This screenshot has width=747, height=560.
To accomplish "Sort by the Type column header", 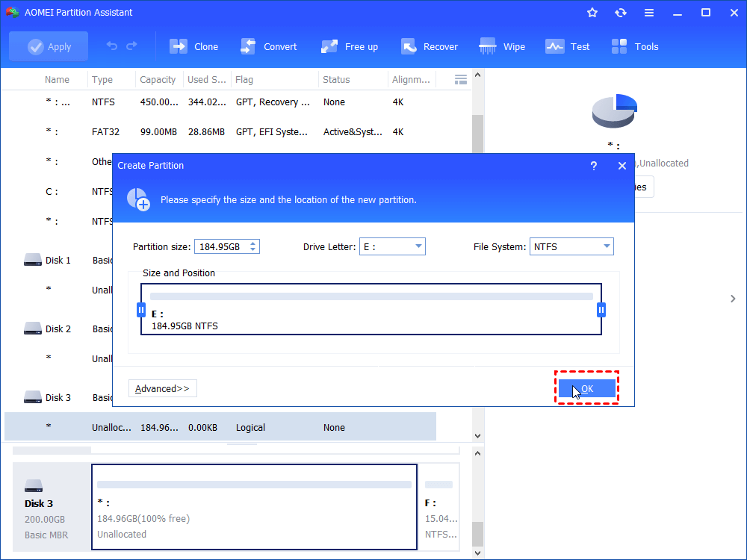I will pos(102,80).
